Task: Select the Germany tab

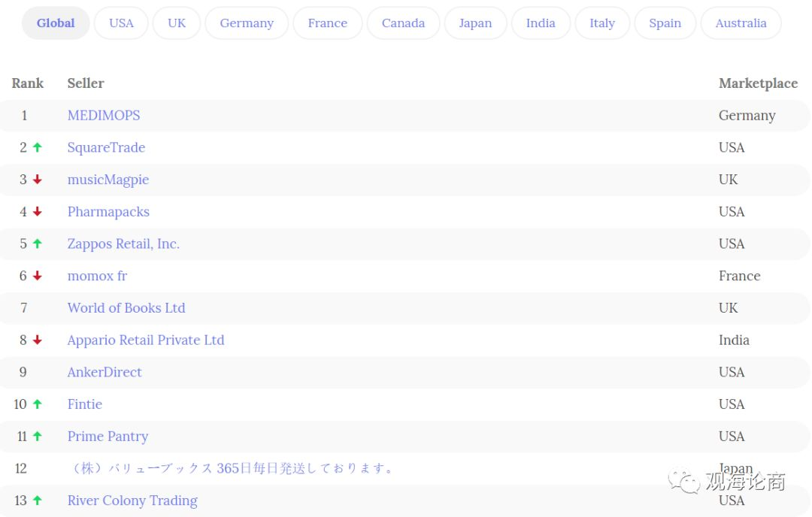Action: pyautogui.click(x=247, y=23)
